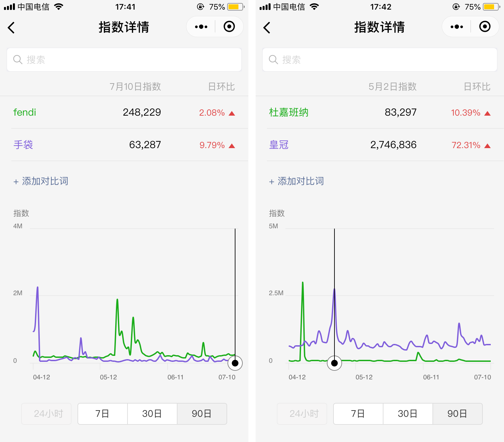This screenshot has width=504, height=442.
Task: Tap the red up arrow beside 9.79%
Action: pos(232,146)
